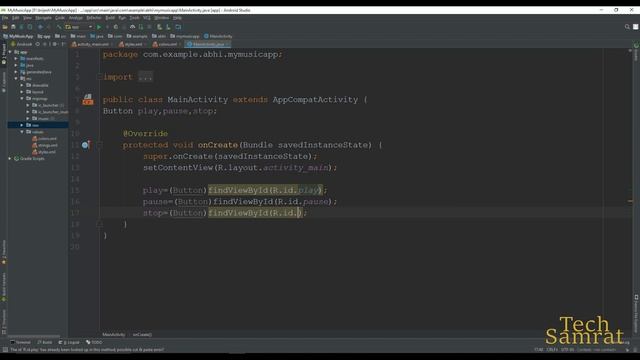The width and height of the screenshot is (640, 360).
Task: Select the MainActivity.java tab
Action: tap(207, 44)
